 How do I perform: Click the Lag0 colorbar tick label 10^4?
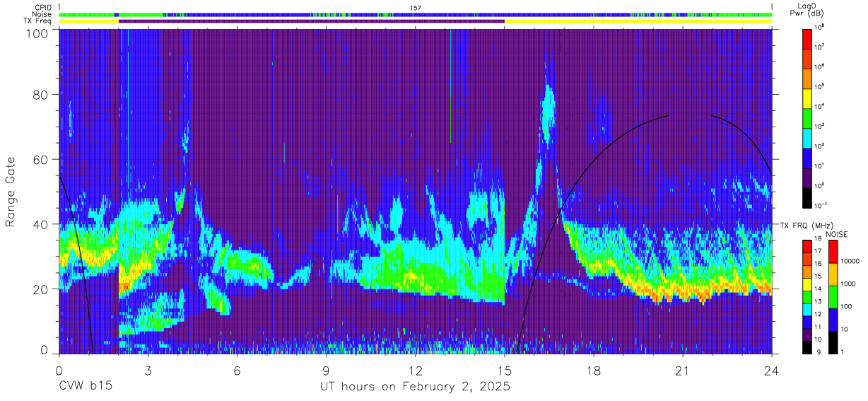(x=821, y=107)
